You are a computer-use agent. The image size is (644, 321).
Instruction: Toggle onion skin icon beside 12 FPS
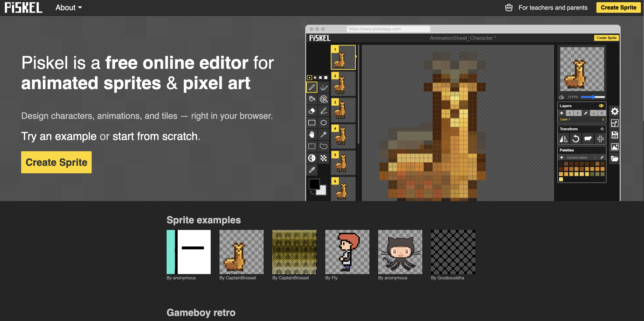562,97
